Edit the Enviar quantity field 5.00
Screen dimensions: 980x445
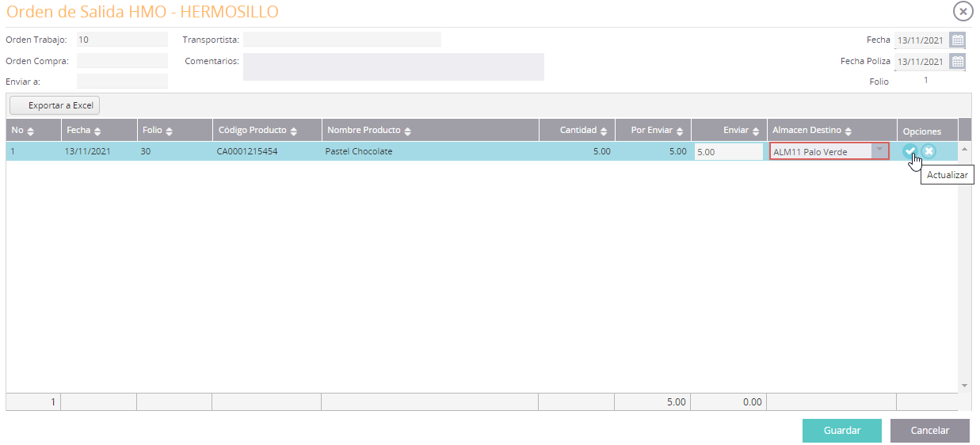729,151
